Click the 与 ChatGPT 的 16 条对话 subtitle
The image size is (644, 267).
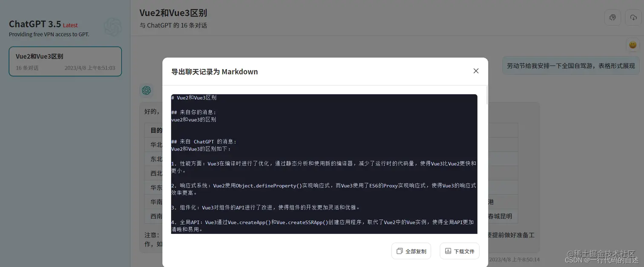point(173,25)
